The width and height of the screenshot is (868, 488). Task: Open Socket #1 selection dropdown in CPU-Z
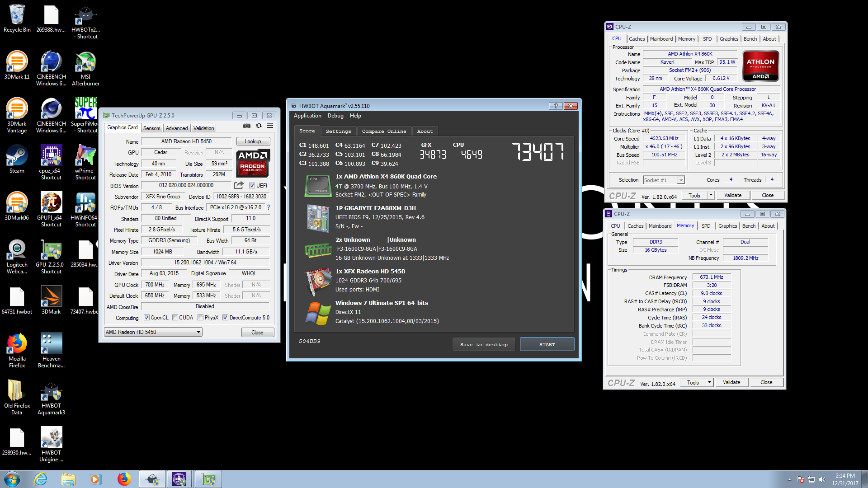(664, 180)
